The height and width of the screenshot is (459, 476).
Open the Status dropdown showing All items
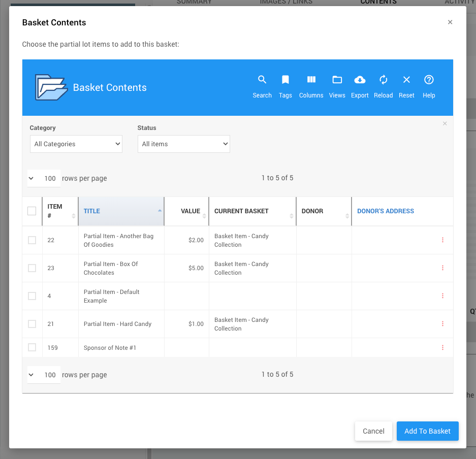tap(184, 144)
